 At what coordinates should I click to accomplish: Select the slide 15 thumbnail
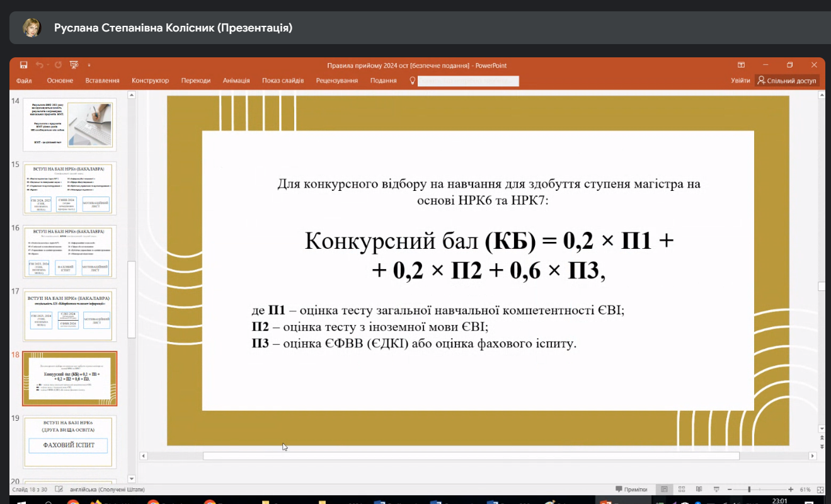[70, 188]
